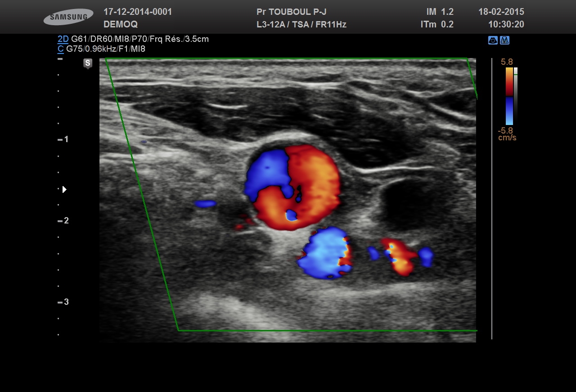Select the C color mode parameters label
This screenshot has width=576, height=392.
coord(60,49)
